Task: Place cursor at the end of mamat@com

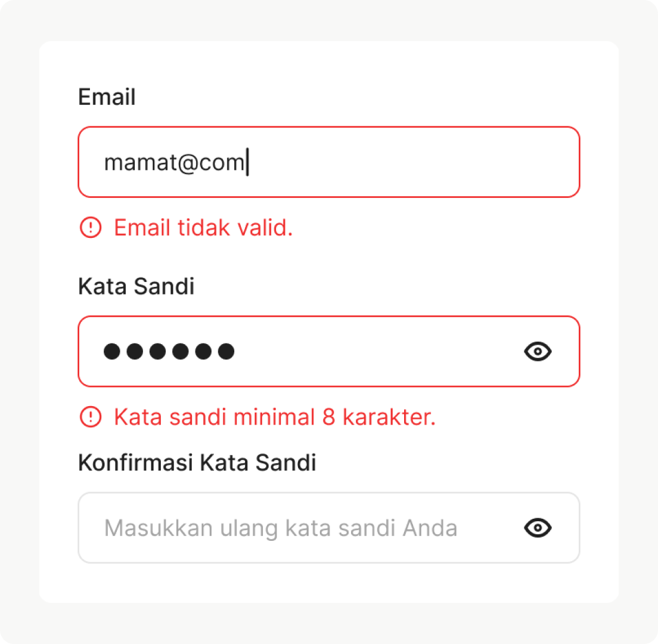Action: [x=246, y=162]
